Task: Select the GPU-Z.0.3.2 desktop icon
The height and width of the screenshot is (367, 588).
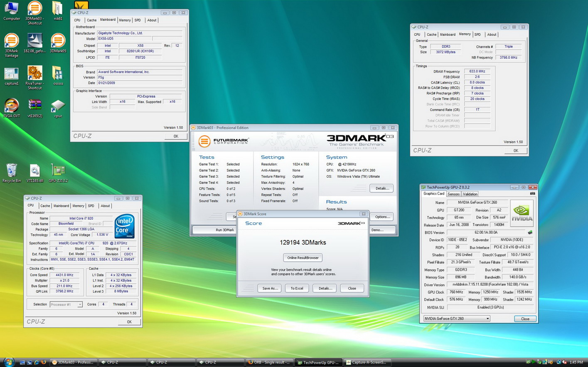Action: [x=58, y=173]
